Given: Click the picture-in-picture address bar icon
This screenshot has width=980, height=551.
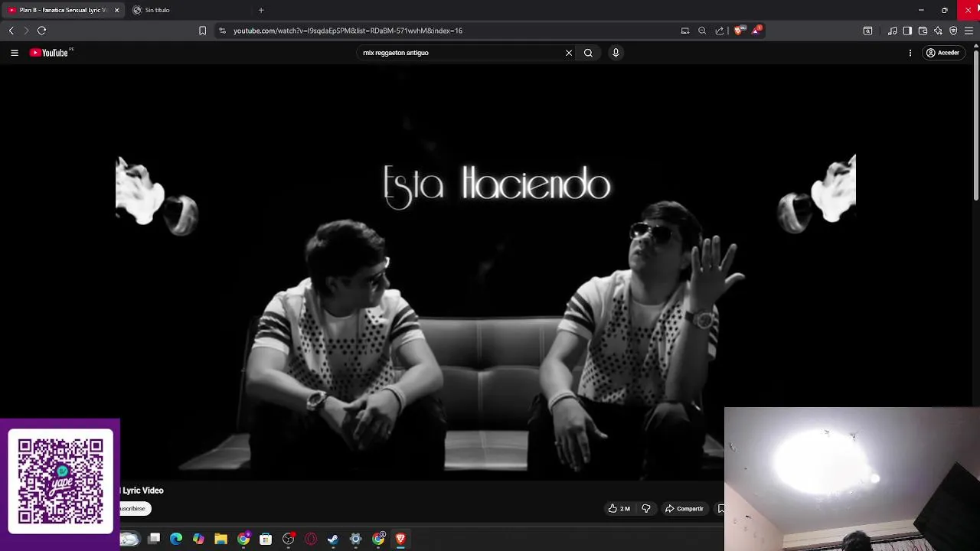Looking at the screenshot, I should click(685, 31).
